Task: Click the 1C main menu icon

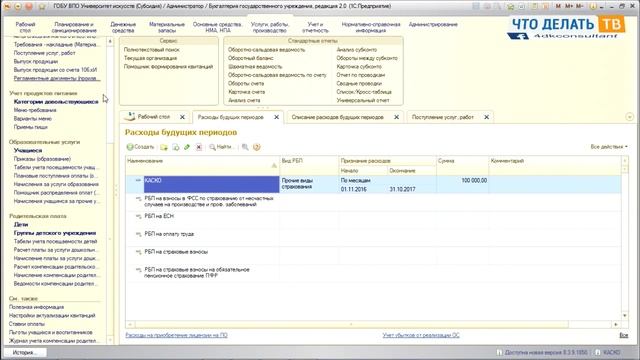Action: point(7,7)
